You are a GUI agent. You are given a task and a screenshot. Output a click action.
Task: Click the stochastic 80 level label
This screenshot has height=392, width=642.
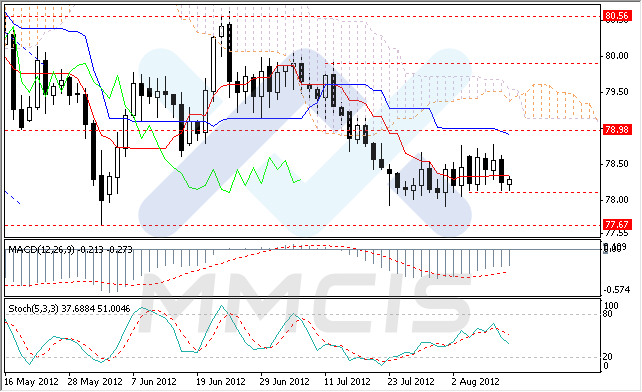[608, 314]
